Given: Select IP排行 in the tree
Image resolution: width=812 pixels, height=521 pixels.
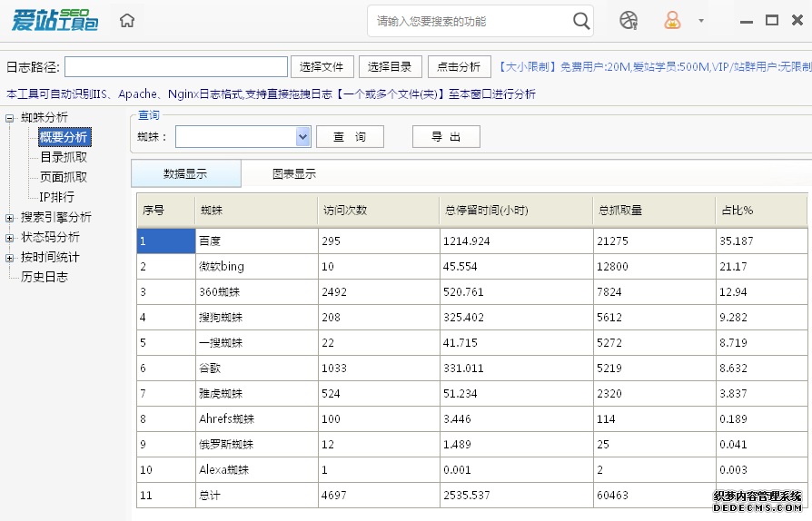Looking at the screenshot, I should pyautogui.click(x=57, y=197).
